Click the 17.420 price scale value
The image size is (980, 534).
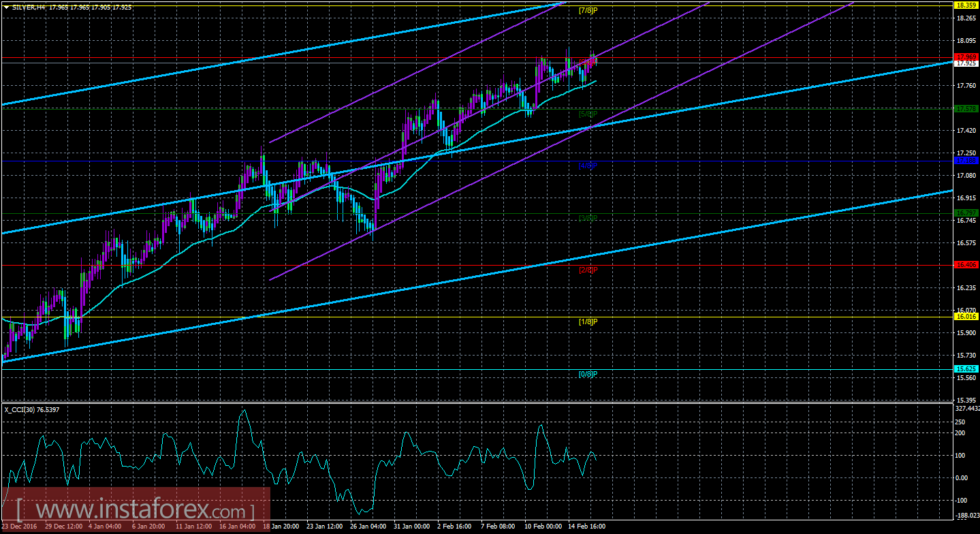[965, 130]
